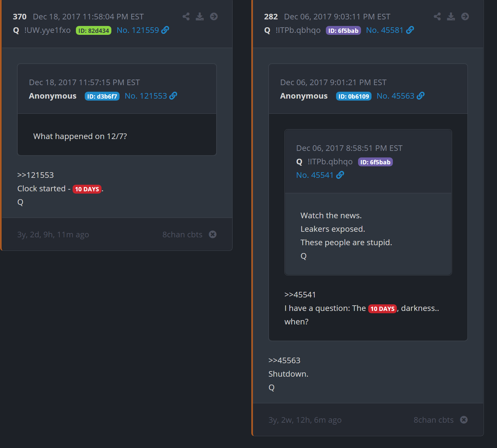
Task: Filter by ID: 0b6109 badge
Action: pos(354,96)
